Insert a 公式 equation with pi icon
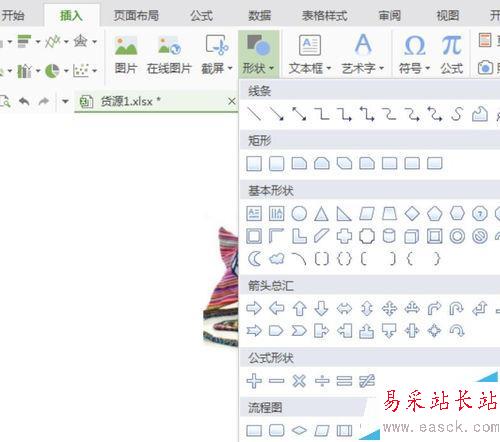 pyautogui.click(x=452, y=55)
